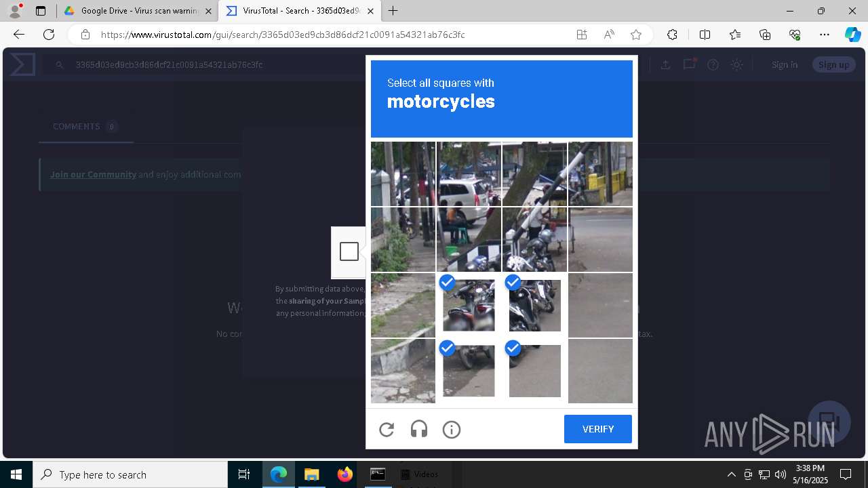The width and height of the screenshot is (868, 488).
Task: Reload the captcha challenge
Action: tap(387, 429)
